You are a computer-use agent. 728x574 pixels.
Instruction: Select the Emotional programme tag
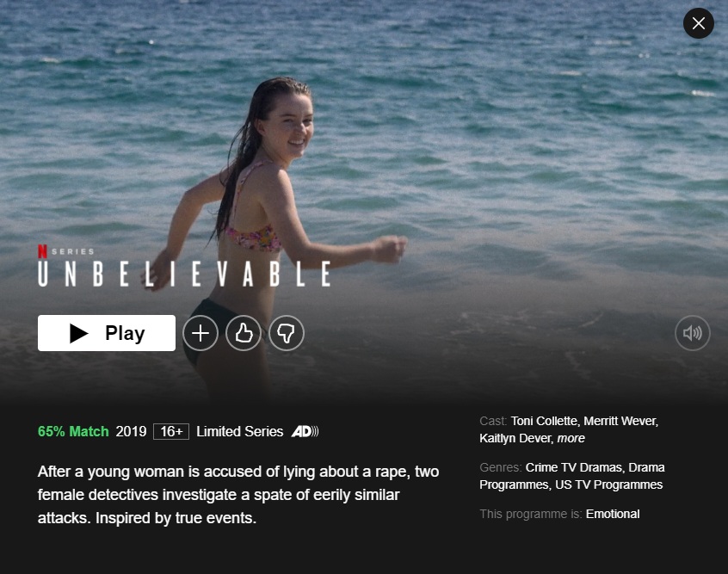(613, 514)
